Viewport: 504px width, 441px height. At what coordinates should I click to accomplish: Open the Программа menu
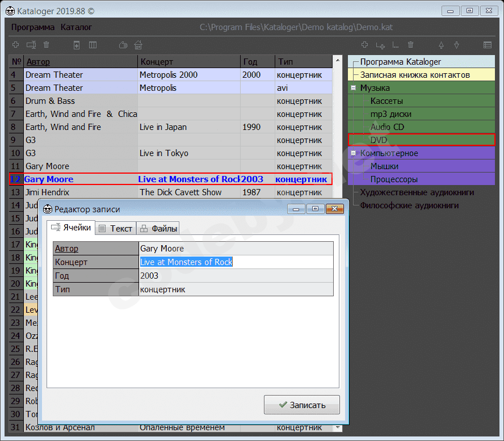pos(33,27)
